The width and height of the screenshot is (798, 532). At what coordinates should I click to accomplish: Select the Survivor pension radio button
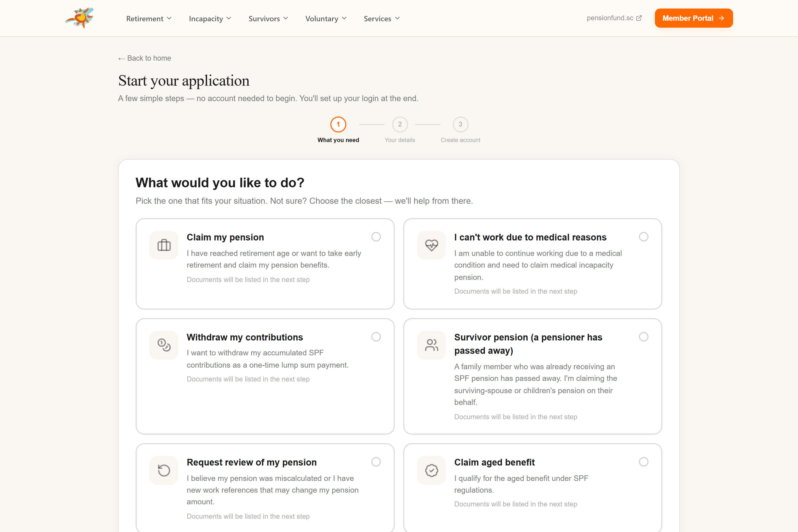[643, 337]
